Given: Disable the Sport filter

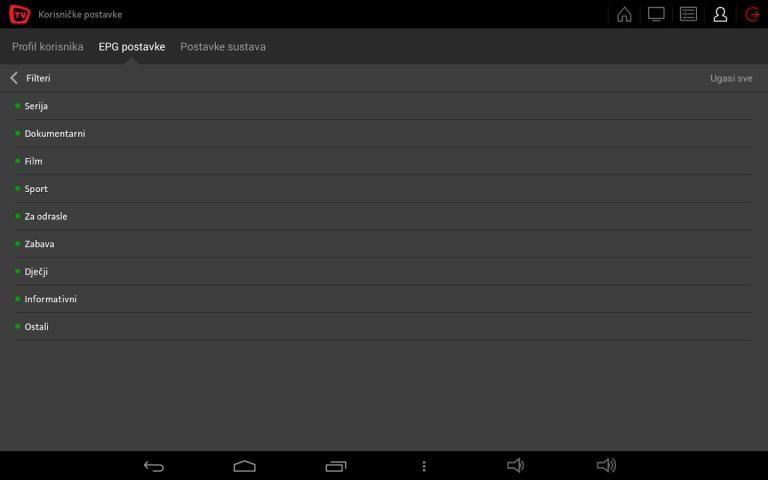Looking at the screenshot, I should coord(384,189).
